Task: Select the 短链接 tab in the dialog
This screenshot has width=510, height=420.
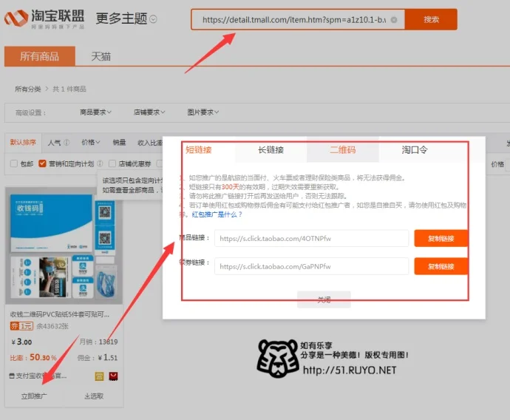Action: pyautogui.click(x=199, y=149)
